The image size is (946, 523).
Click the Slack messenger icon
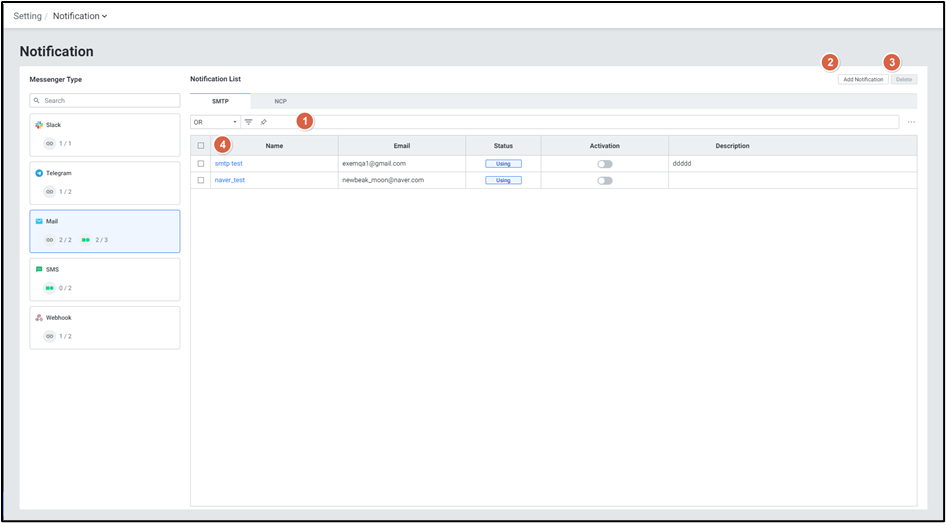pyautogui.click(x=39, y=125)
